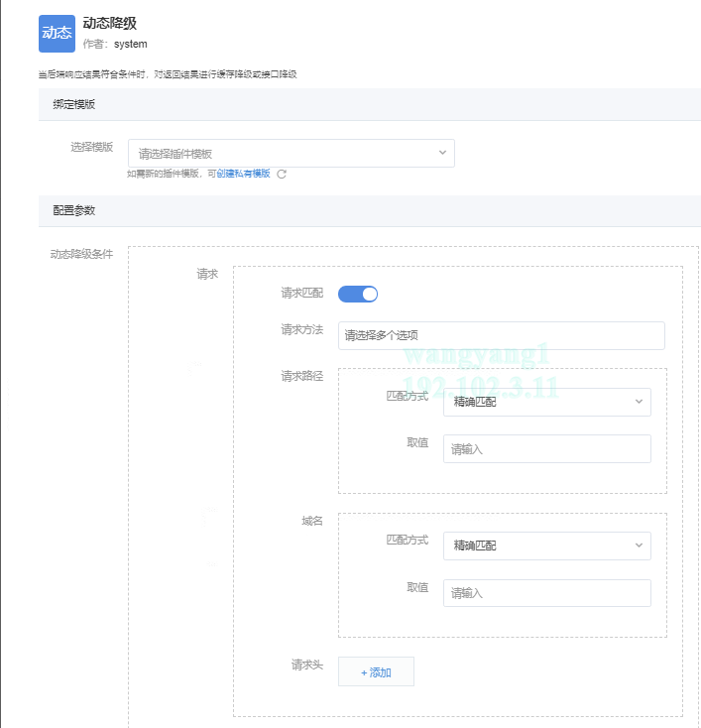Click the chevron arrow in 选择模版 box
This screenshot has width=701, height=728.
pyautogui.click(x=442, y=153)
